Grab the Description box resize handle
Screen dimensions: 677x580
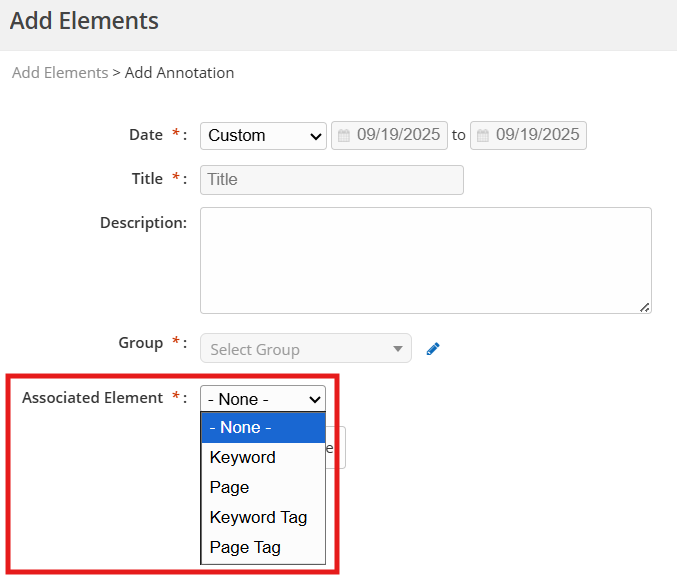(645, 307)
